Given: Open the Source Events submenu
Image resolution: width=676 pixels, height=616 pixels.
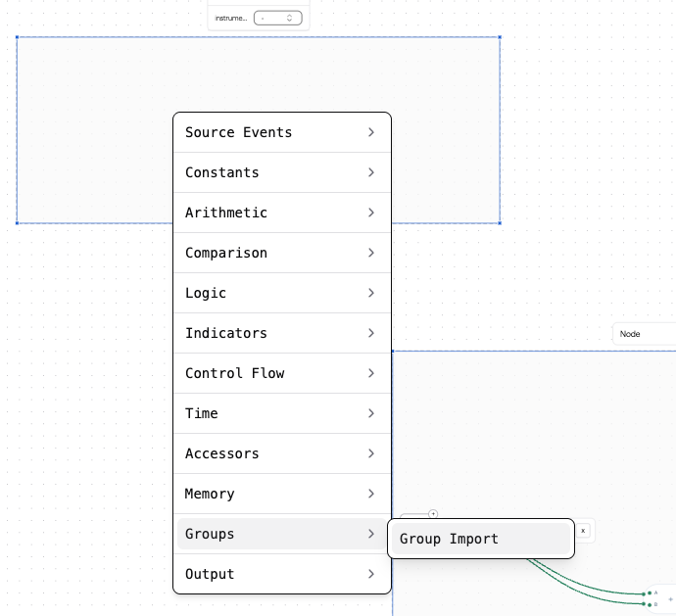Looking at the screenshot, I should tap(281, 132).
